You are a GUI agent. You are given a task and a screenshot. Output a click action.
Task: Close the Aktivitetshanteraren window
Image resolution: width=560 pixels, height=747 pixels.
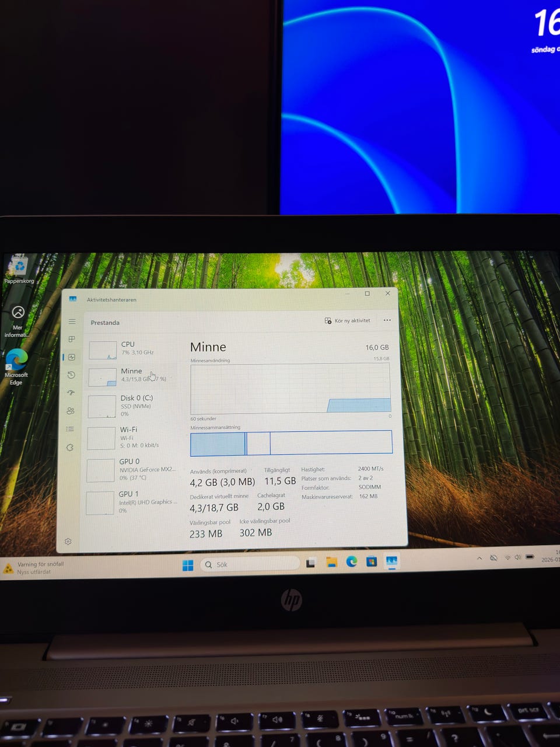(388, 294)
